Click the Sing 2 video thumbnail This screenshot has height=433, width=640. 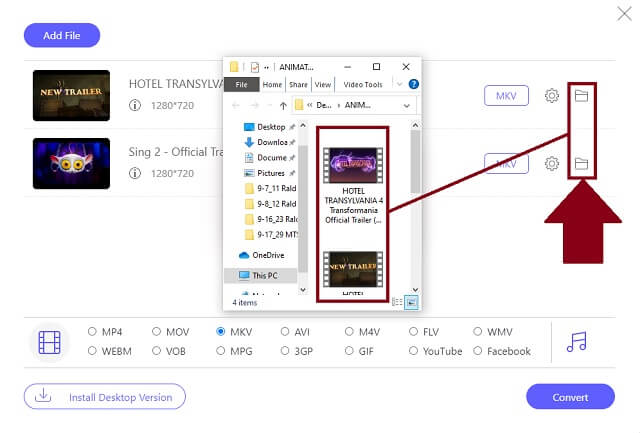[x=71, y=164]
